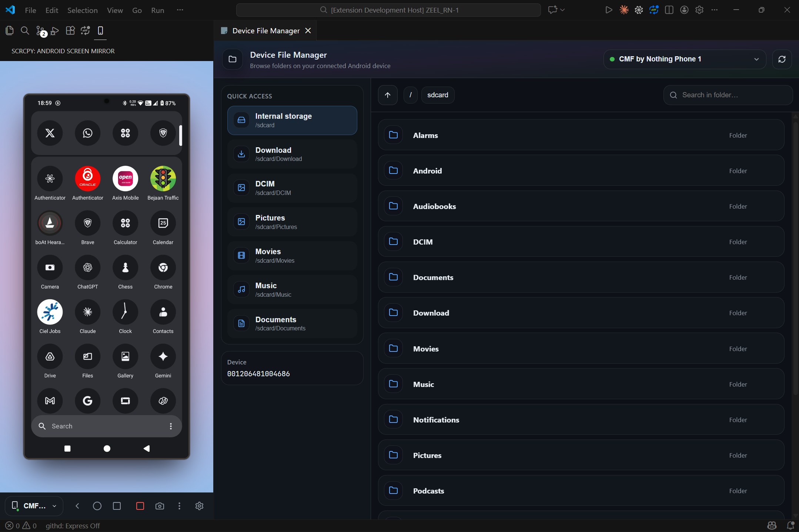Click the folder list vertical scrollbar
This screenshot has width=799, height=532.
coord(795,259)
